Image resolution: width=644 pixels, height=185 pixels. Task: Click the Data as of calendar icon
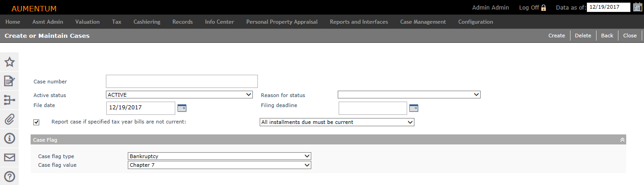pyautogui.click(x=638, y=7)
